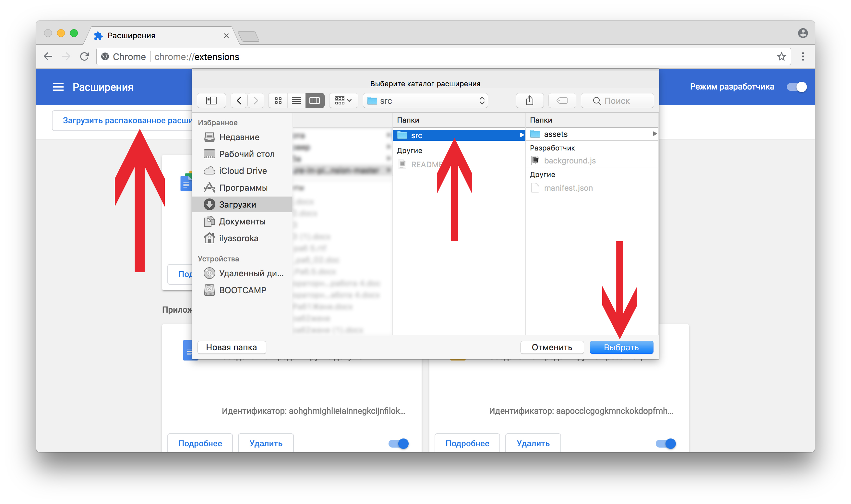Open the item grouping dropdown
851x504 pixels.
(x=343, y=101)
